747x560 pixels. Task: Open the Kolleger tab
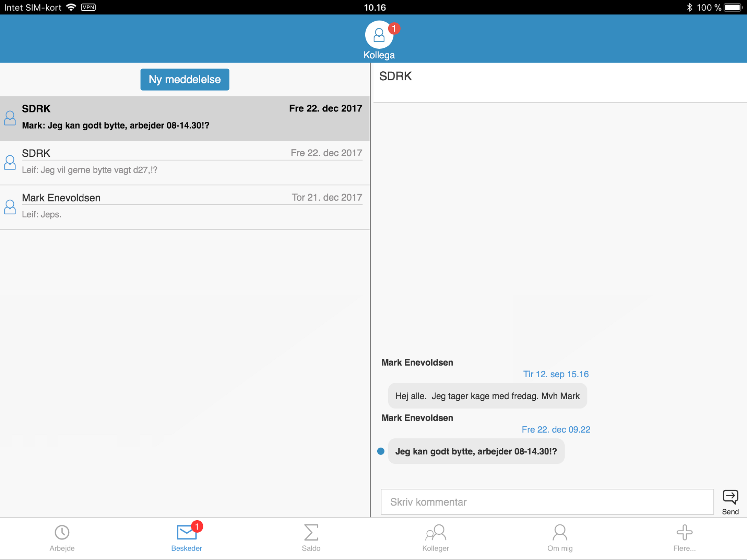click(x=436, y=538)
